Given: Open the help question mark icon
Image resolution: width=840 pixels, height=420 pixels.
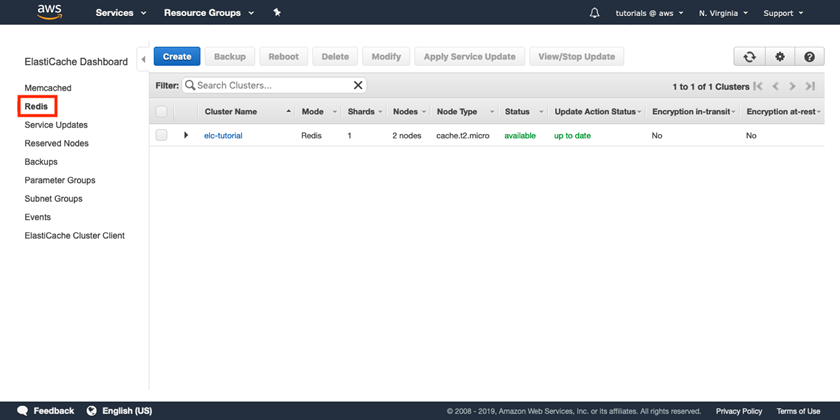Looking at the screenshot, I should (x=810, y=57).
